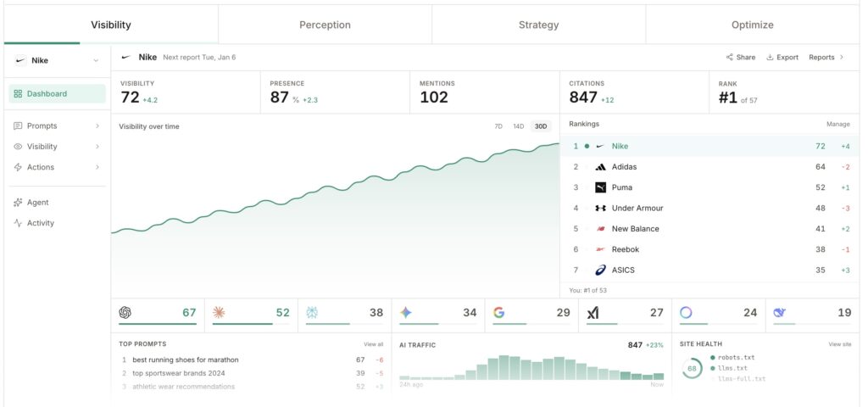Open prompt 'best running shoes for marathon'
This screenshot has height=407, width=868.
(186, 360)
